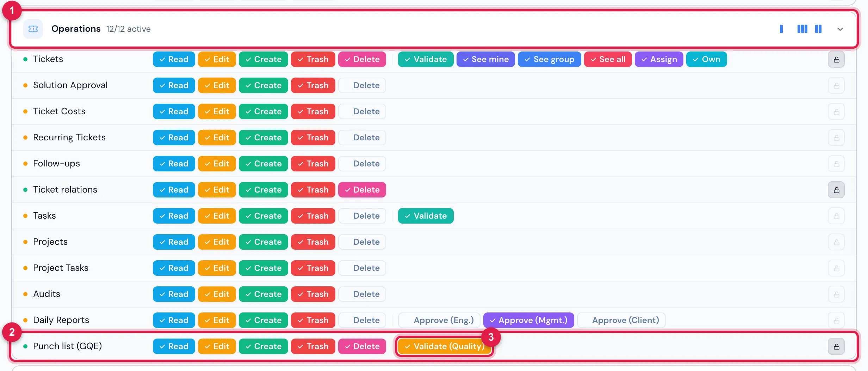Click the lock icon on Tasks row

pyautogui.click(x=836, y=216)
